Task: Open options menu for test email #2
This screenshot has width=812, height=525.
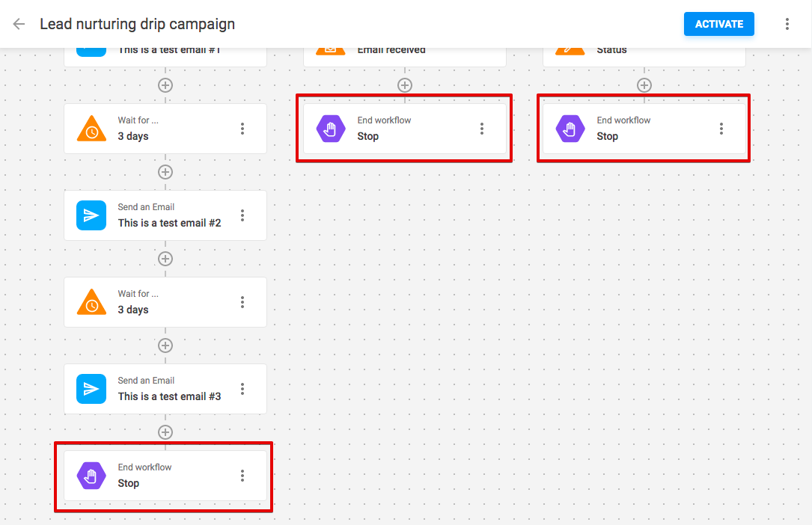Action: pos(242,215)
